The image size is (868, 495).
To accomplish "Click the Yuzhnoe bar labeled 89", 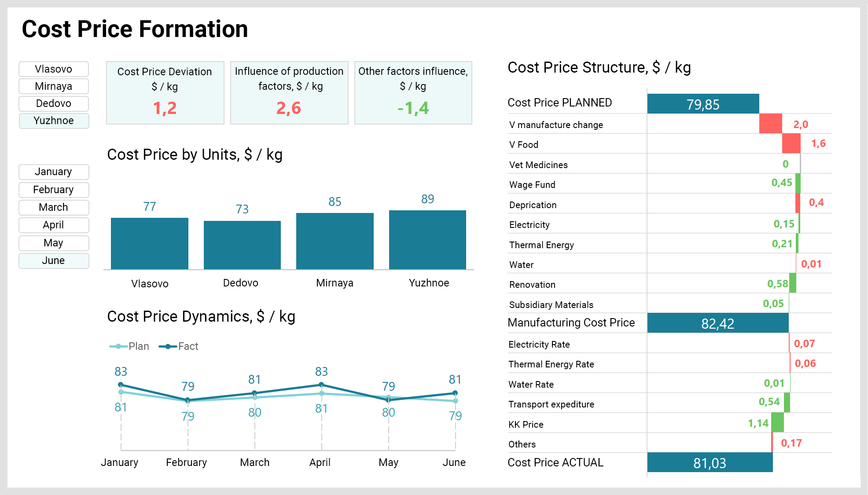I will pos(427,240).
